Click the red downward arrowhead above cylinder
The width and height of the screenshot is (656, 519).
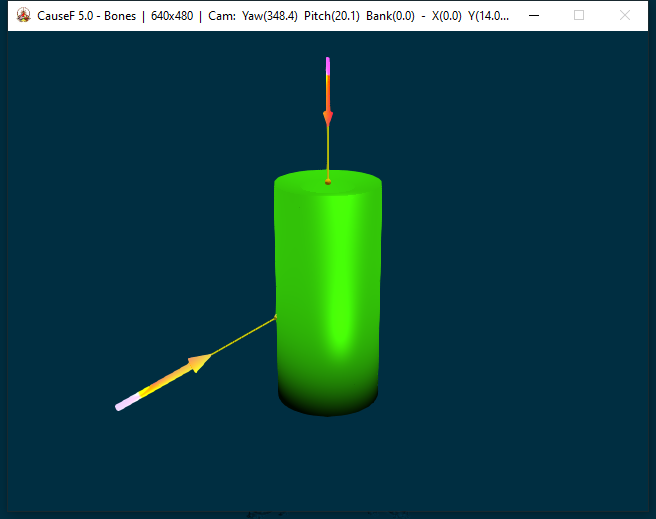pos(328,117)
